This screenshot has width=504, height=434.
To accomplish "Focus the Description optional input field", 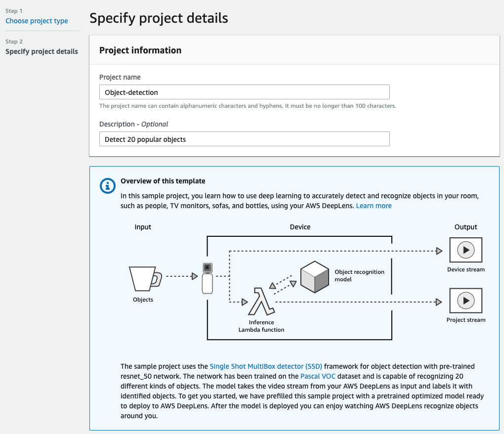I will 244,139.
